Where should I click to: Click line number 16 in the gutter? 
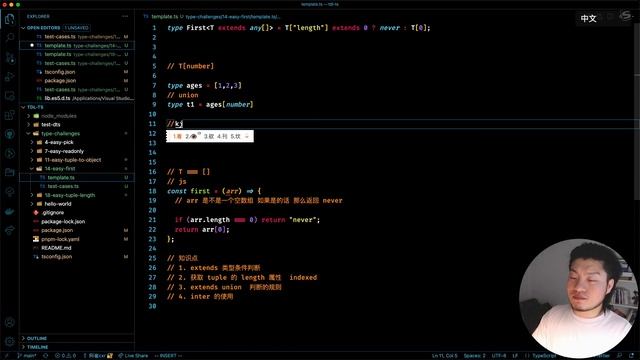click(x=152, y=172)
